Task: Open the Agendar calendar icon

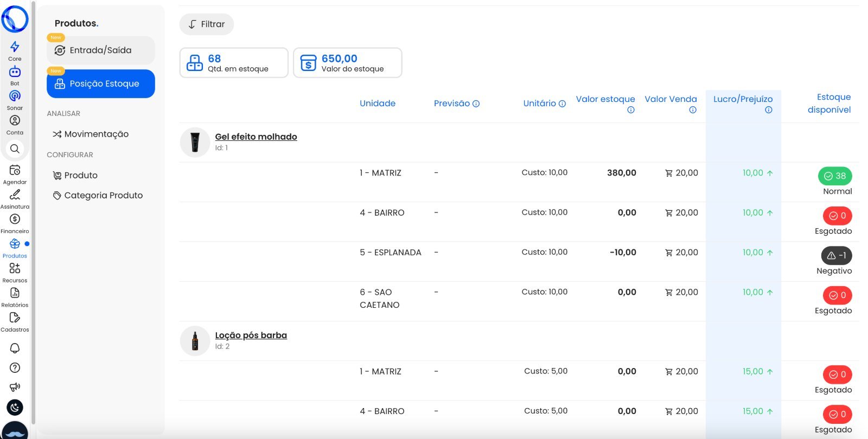Action: click(15, 174)
